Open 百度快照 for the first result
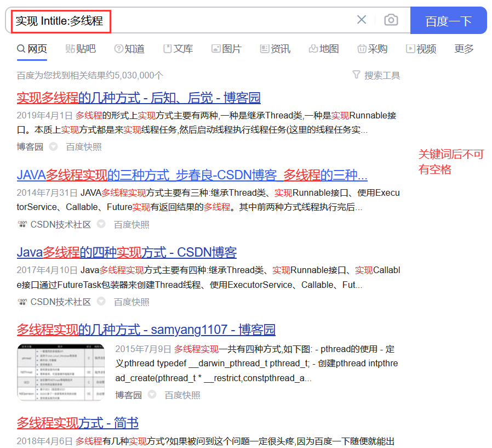 tap(84, 146)
